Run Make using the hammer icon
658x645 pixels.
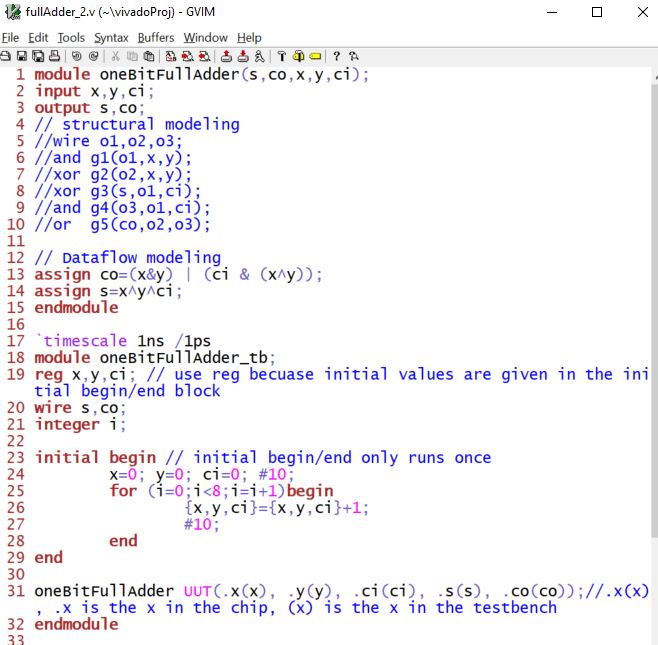click(x=283, y=56)
